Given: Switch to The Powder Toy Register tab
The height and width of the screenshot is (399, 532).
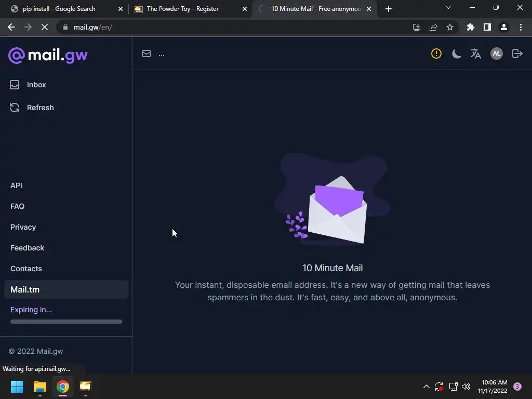Looking at the screenshot, I should 182,9.
